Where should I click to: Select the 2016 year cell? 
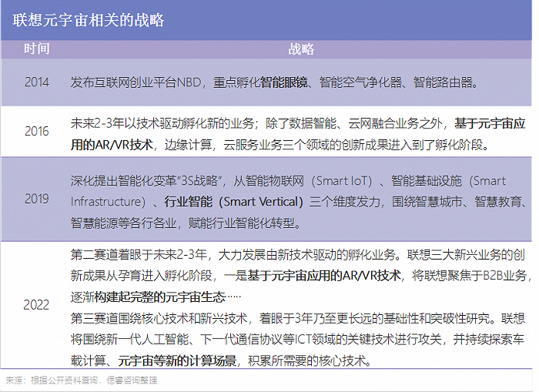pyautogui.click(x=37, y=132)
